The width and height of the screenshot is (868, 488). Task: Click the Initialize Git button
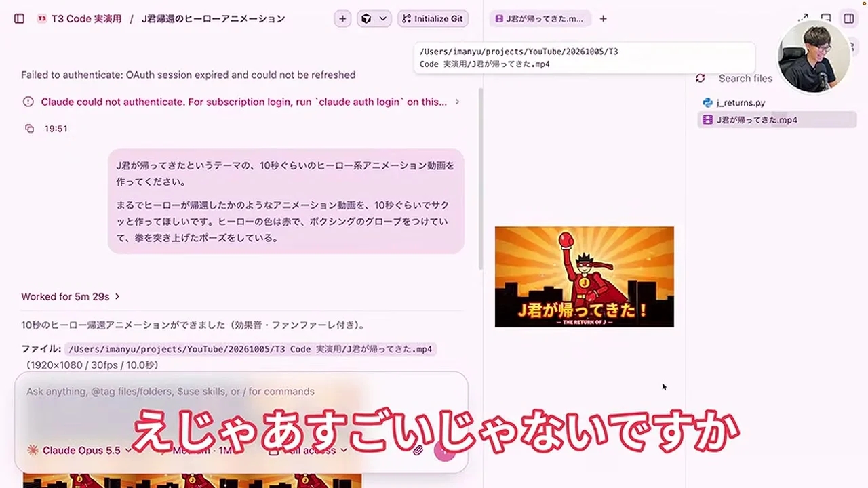pyautogui.click(x=433, y=19)
